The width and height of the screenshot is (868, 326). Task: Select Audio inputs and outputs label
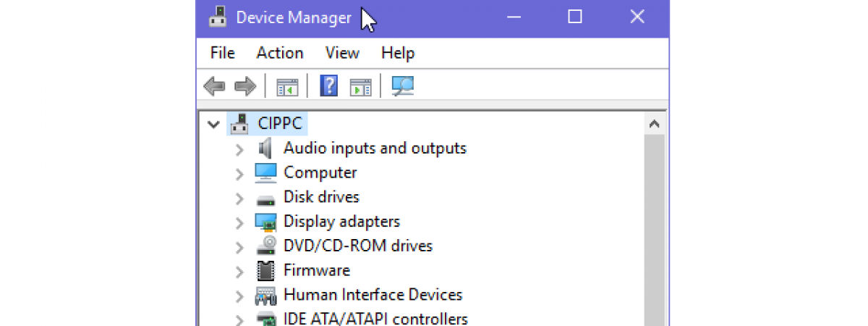coord(375,149)
